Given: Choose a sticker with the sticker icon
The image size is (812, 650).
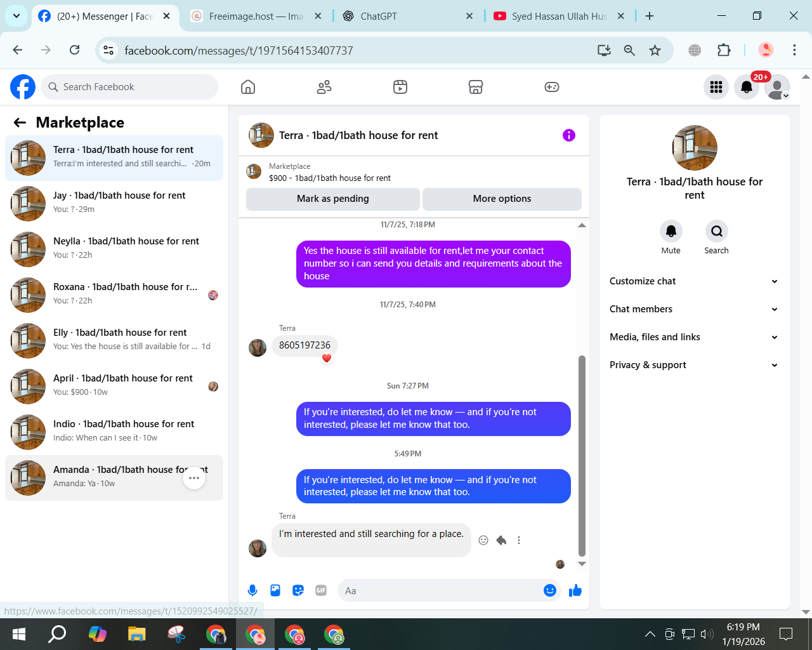Looking at the screenshot, I should click(x=298, y=590).
